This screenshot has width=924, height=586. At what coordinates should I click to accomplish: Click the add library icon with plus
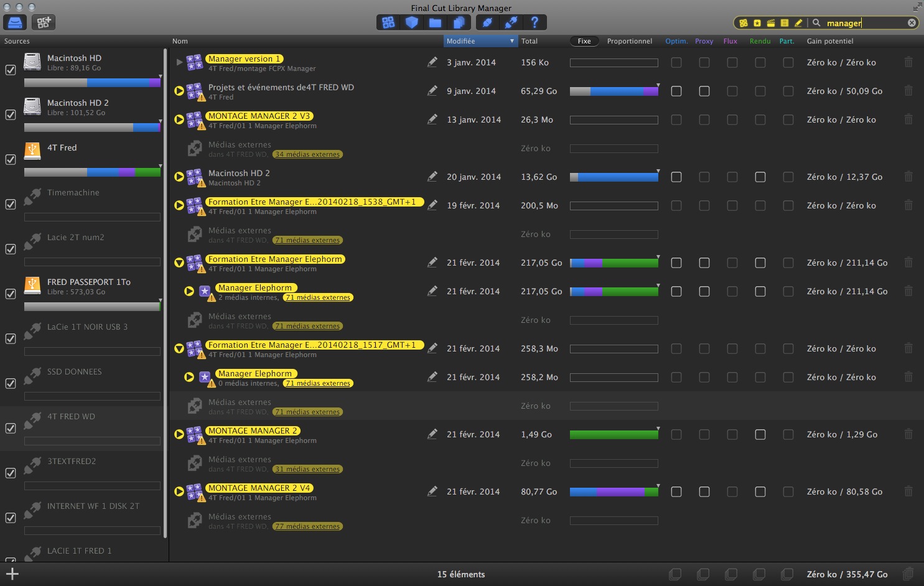[44, 22]
